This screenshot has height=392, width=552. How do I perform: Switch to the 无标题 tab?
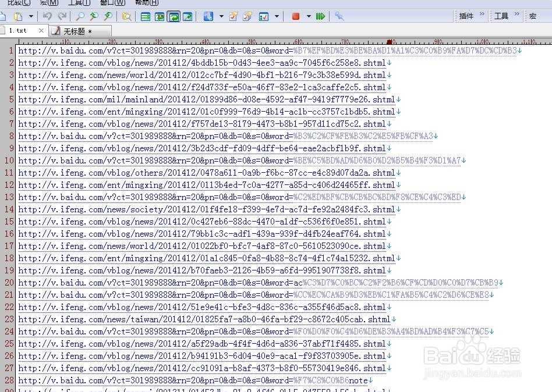79,31
